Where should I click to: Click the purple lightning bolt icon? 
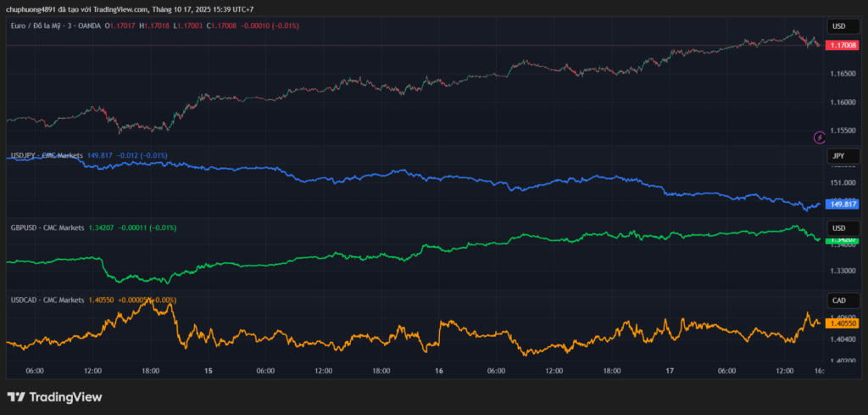[820, 137]
